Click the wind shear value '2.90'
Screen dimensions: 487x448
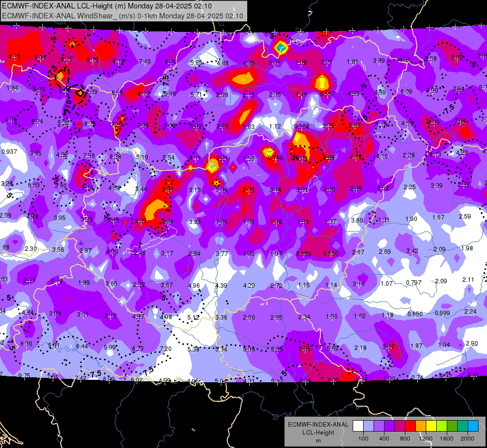coord(472,343)
